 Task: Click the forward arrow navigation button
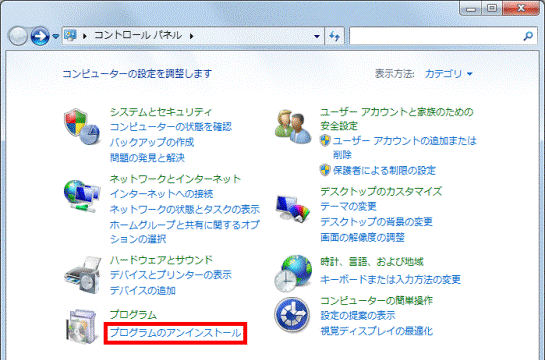[x=40, y=36]
